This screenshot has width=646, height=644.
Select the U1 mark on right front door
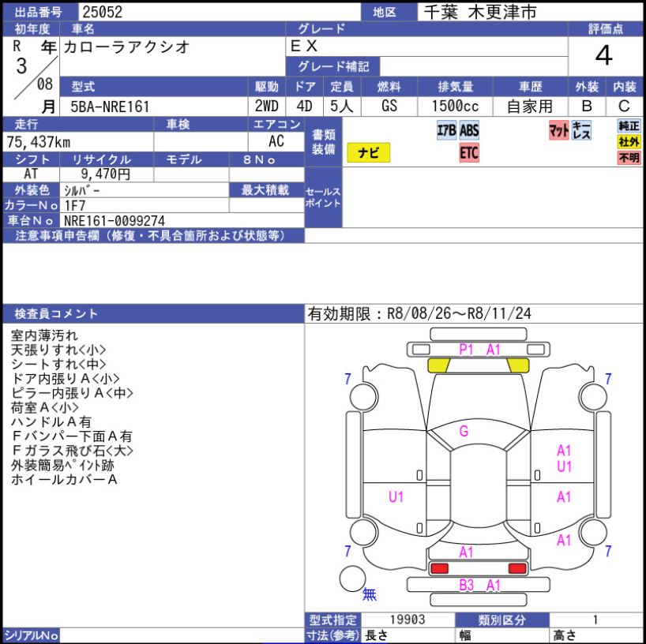click(x=564, y=466)
